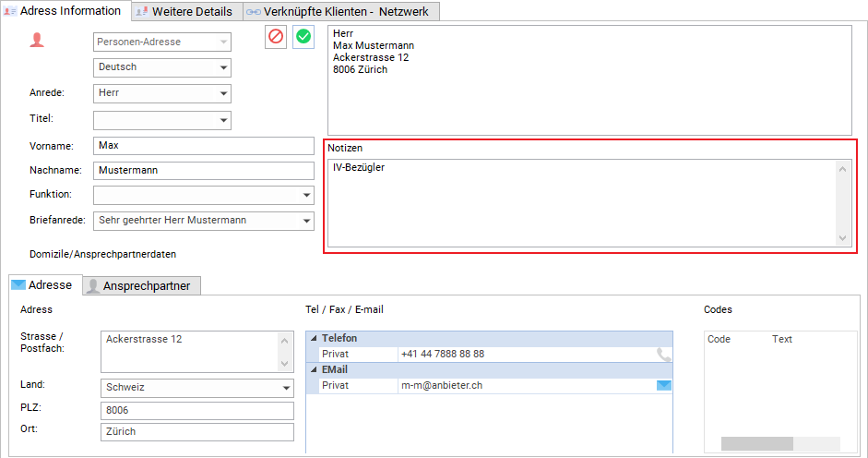The height and width of the screenshot is (458, 868).
Task: Click the red cancel circle icon
Action: (x=276, y=37)
